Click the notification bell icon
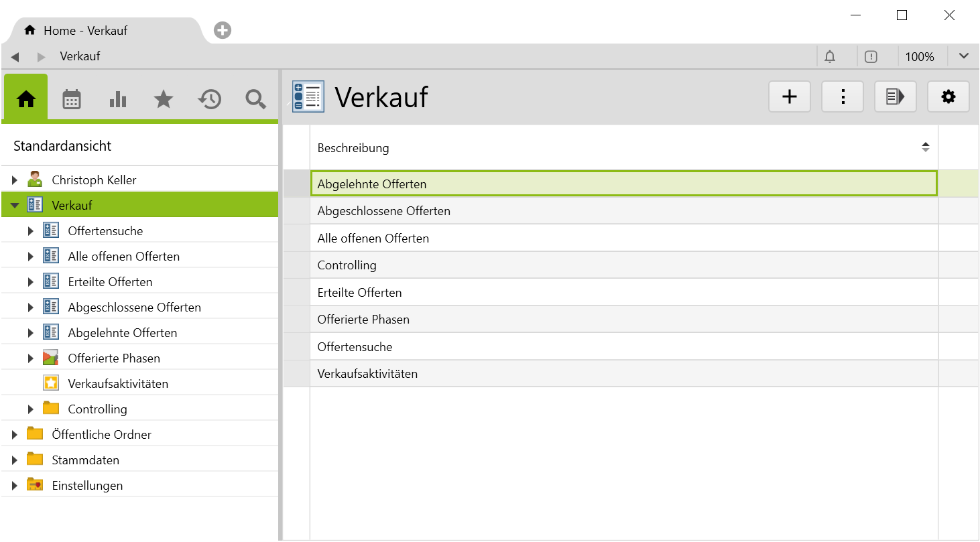The width and height of the screenshot is (980, 542). 830,57
